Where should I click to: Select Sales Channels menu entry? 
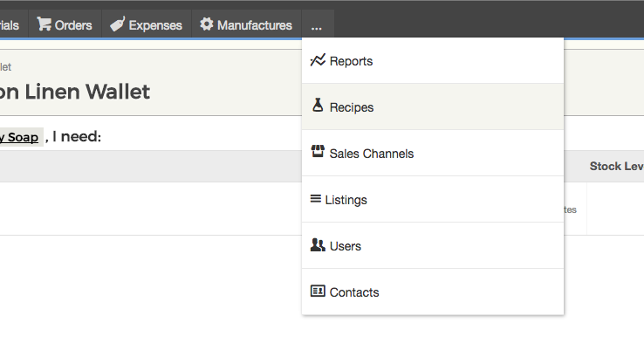click(x=433, y=154)
